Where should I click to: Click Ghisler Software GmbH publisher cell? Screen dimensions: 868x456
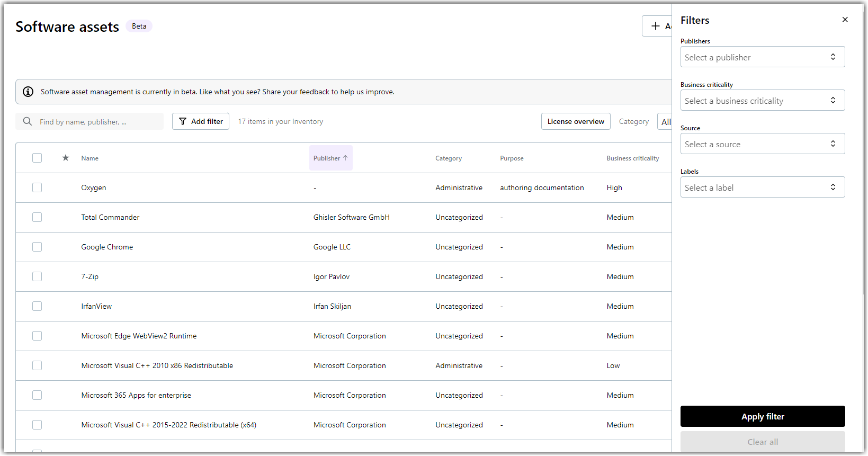[351, 217]
